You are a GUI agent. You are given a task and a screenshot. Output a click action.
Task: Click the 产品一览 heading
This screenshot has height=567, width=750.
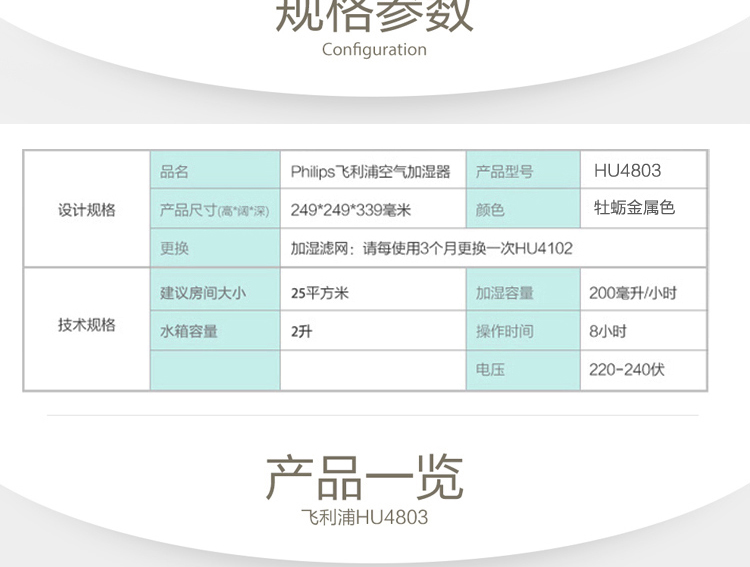(364, 478)
